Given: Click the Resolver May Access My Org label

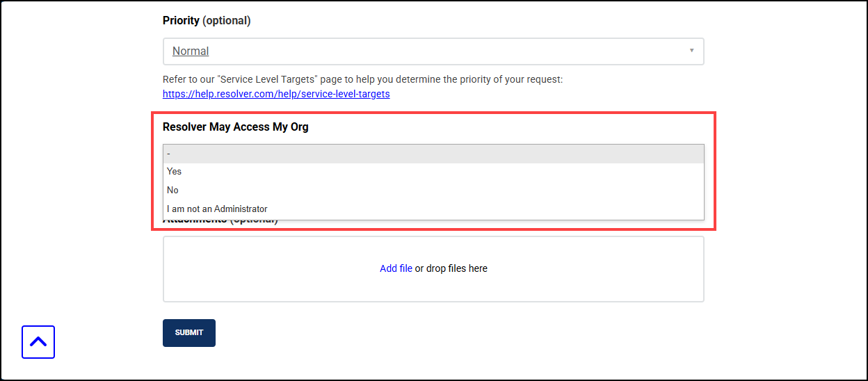Looking at the screenshot, I should click(236, 127).
